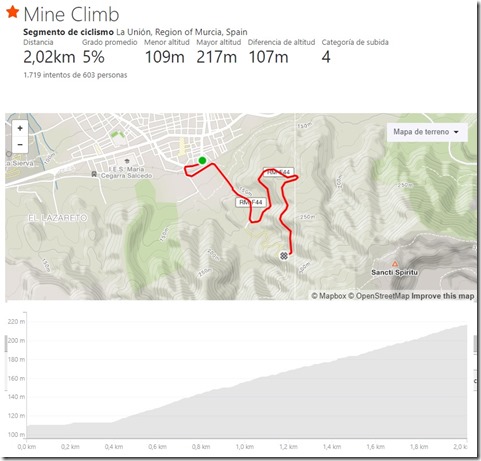Click the 1.719 intentos de 603 personas text
The height and width of the screenshot is (461, 481).
tap(75, 75)
